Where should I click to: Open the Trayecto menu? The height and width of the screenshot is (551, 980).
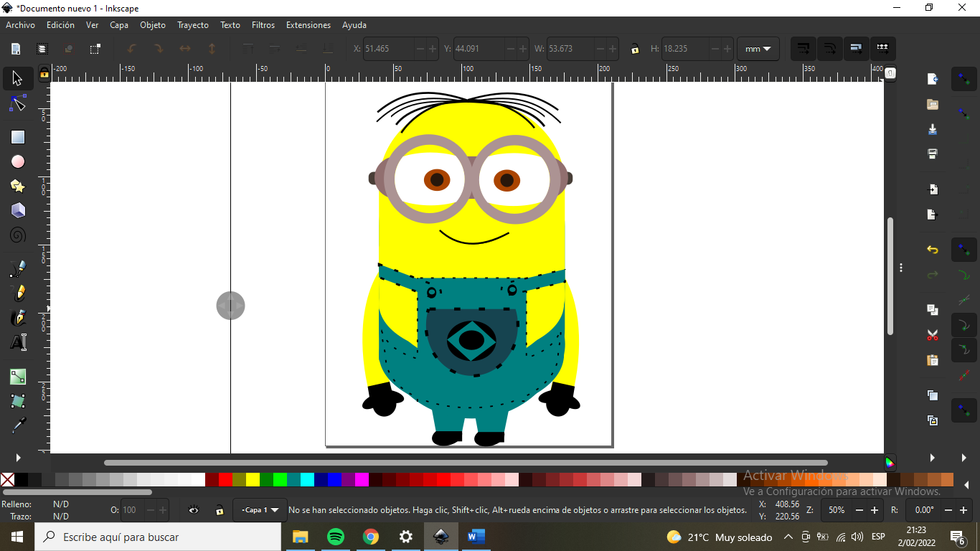(x=193, y=25)
